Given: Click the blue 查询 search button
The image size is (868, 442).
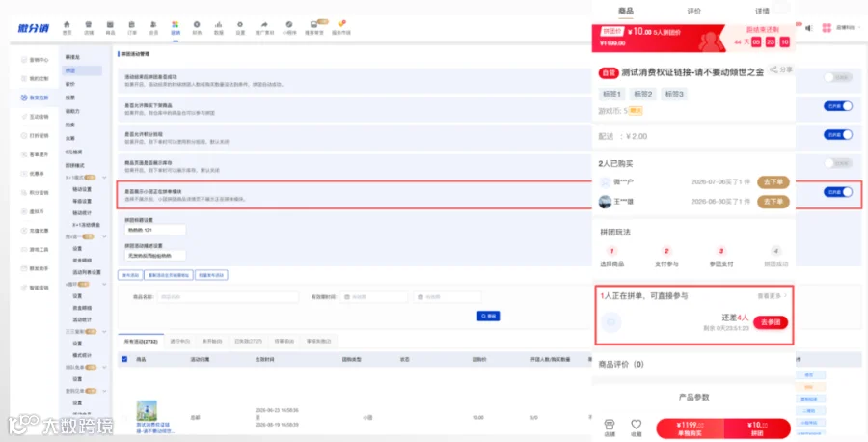Looking at the screenshot, I should click(x=488, y=316).
